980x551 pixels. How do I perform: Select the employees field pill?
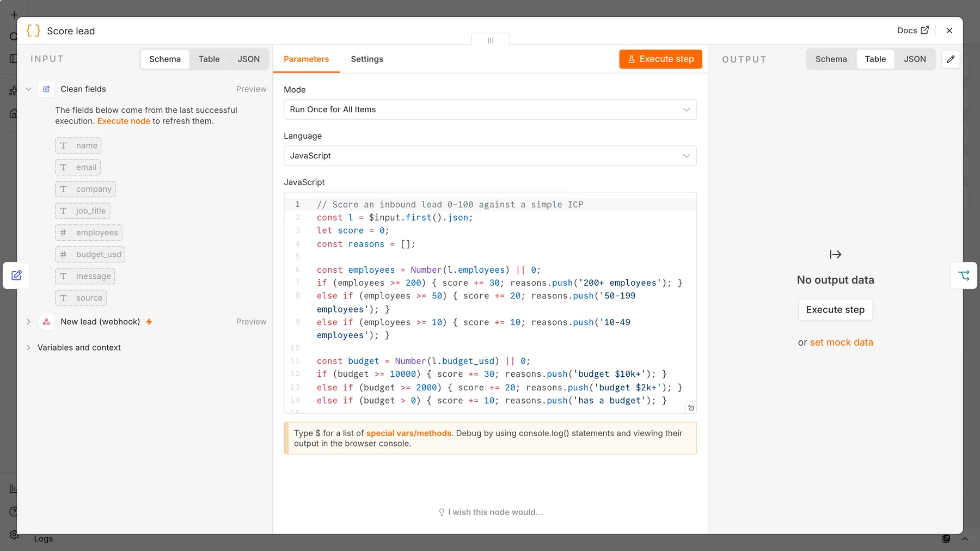click(89, 232)
